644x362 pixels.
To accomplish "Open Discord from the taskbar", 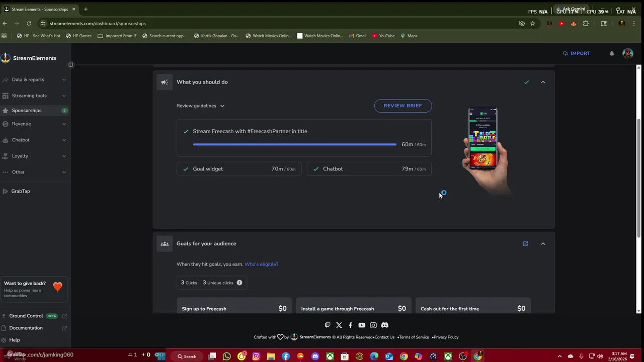I will pyautogui.click(x=315, y=356).
